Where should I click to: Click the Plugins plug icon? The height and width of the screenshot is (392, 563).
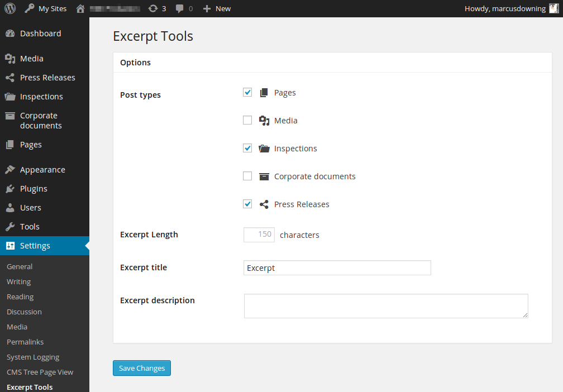coord(10,189)
